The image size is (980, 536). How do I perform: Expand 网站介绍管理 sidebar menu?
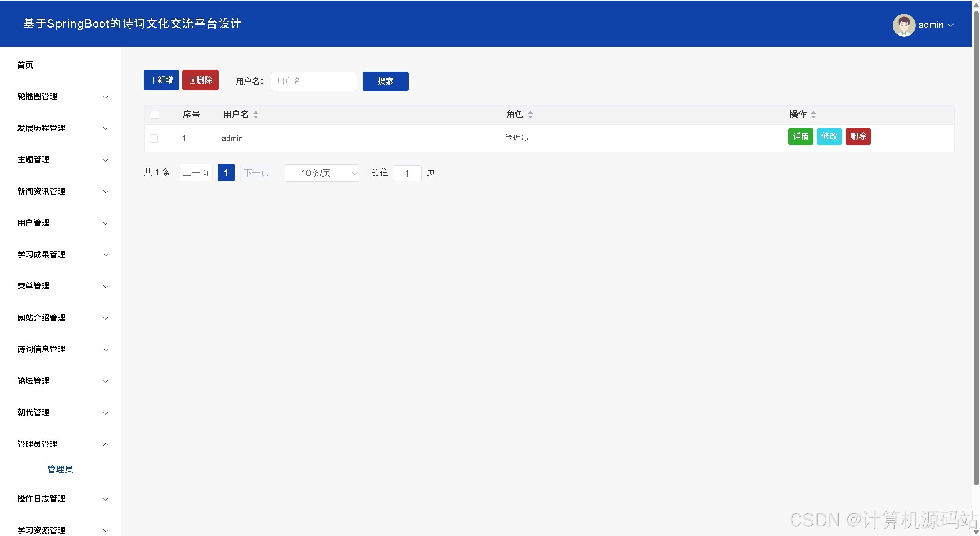click(x=60, y=318)
